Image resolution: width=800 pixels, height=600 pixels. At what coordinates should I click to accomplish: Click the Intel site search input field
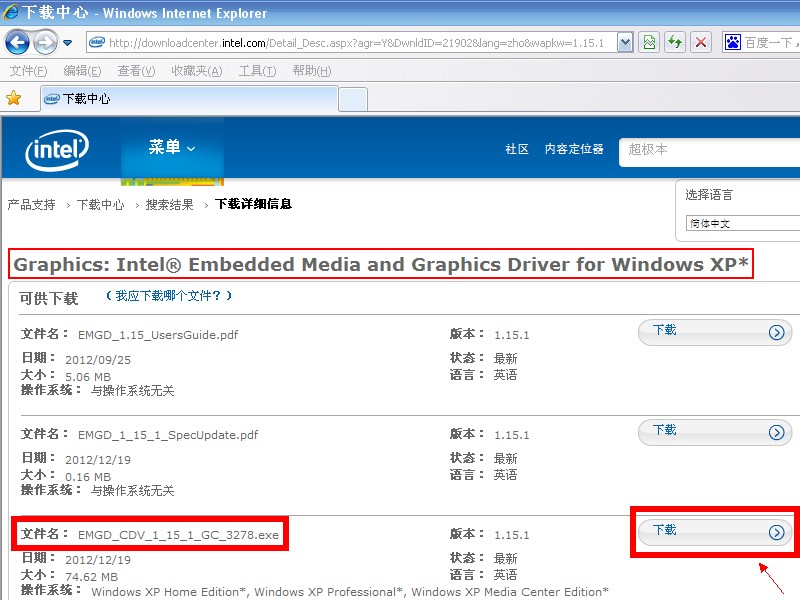(x=710, y=150)
